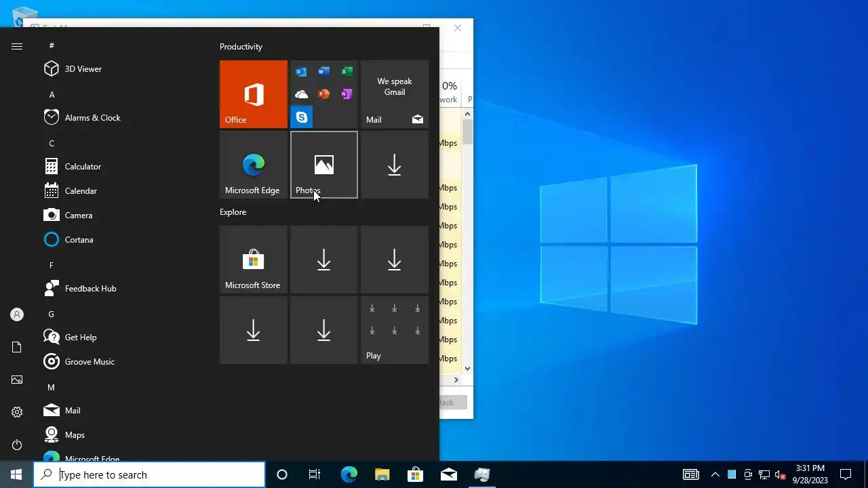The width and height of the screenshot is (868, 488).
Task: Focus the taskbar search box
Action: coord(149,474)
